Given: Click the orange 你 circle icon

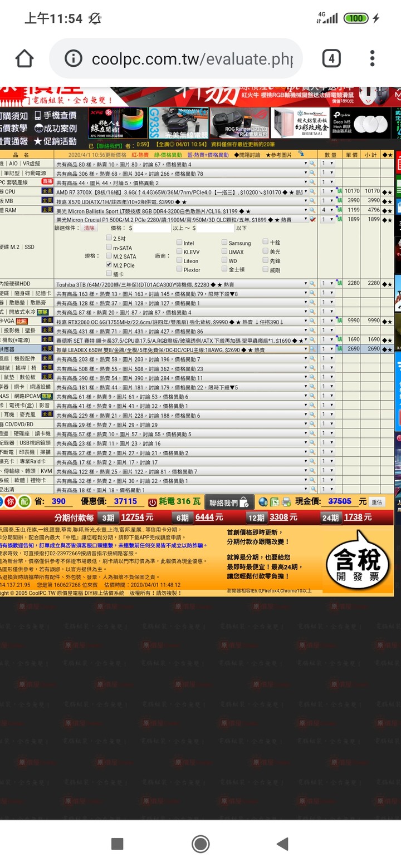Looking at the screenshot, I should (11, 501).
